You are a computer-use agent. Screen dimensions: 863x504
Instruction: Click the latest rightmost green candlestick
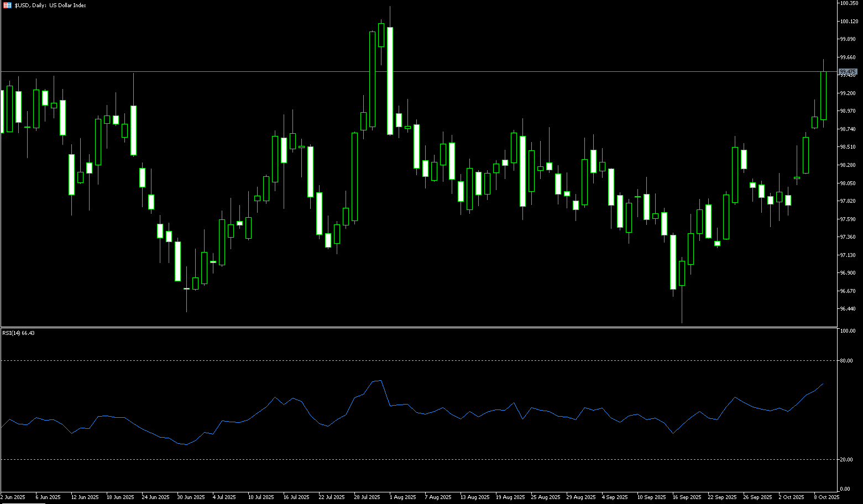[823, 96]
